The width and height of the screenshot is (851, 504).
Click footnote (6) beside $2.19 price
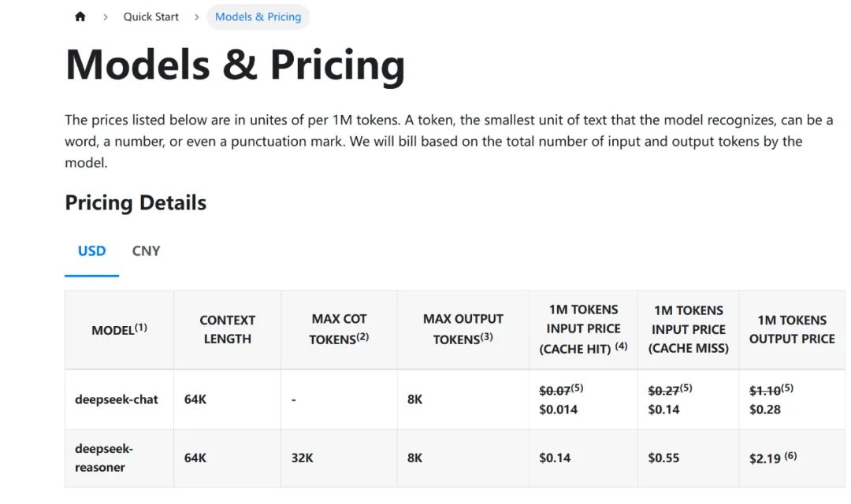click(x=791, y=455)
